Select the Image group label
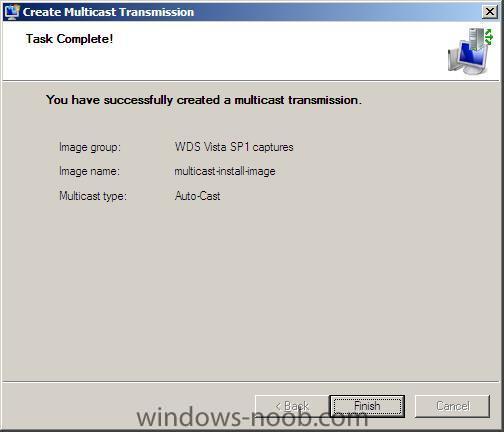Viewport: 504px width, 432px height. pyautogui.click(x=90, y=147)
